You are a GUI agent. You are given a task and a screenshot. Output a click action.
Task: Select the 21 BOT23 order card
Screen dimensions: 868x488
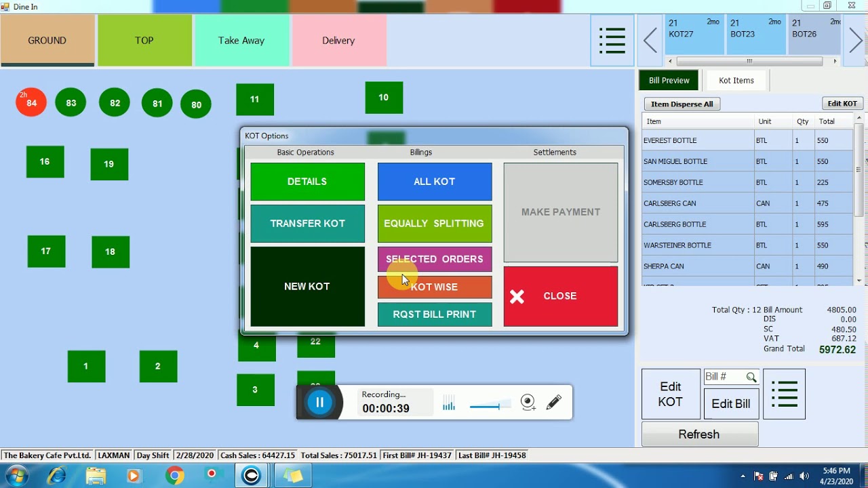[x=756, y=35]
